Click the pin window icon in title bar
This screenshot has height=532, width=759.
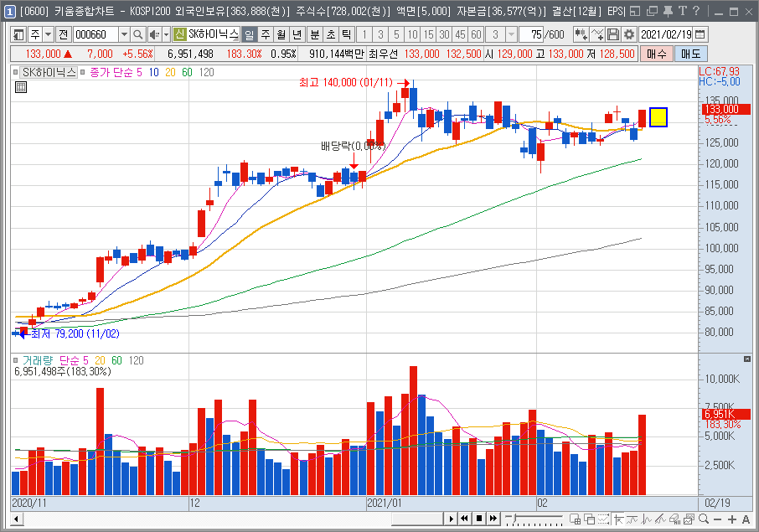668,11
